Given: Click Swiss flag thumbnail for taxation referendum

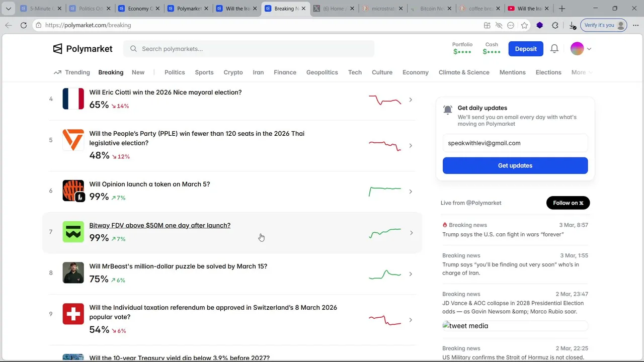Looking at the screenshot, I should [x=73, y=314].
